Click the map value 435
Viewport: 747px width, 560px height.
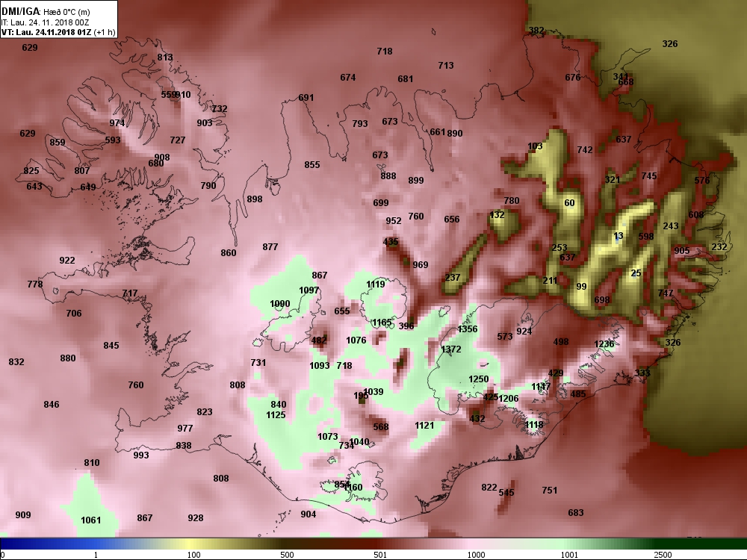[391, 242]
